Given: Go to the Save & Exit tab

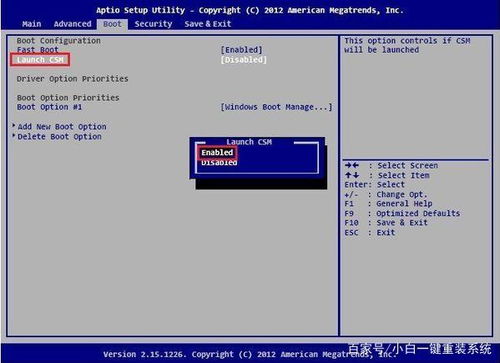Looking at the screenshot, I should pos(208,24).
